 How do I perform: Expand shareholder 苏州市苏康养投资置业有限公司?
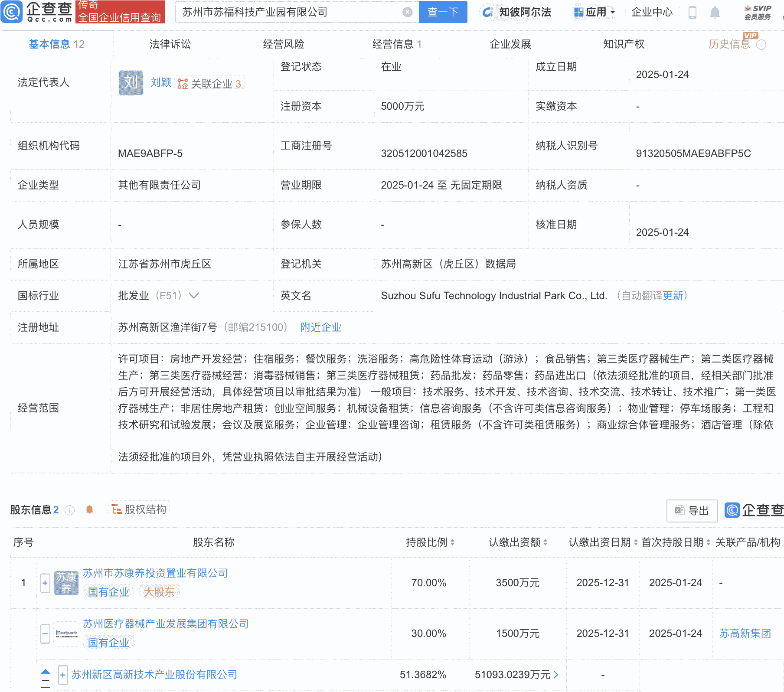point(45,583)
